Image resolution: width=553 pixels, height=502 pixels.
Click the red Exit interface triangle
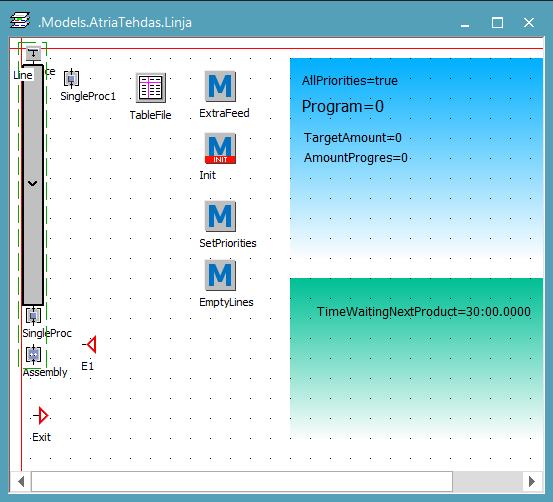pos(41,416)
